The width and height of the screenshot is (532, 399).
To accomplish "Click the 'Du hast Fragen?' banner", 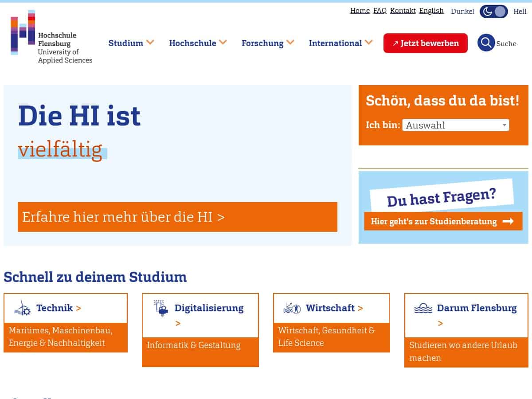I will pyautogui.click(x=442, y=196).
